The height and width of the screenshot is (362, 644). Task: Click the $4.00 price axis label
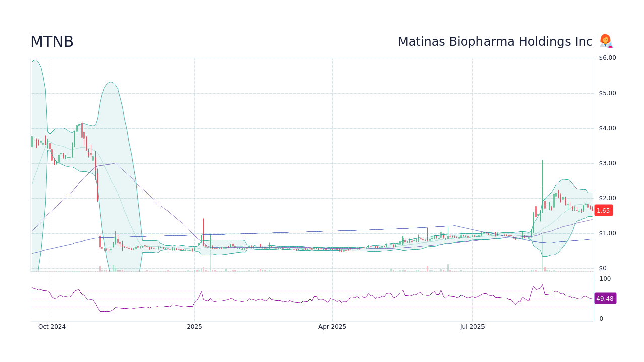click(607, 128)
